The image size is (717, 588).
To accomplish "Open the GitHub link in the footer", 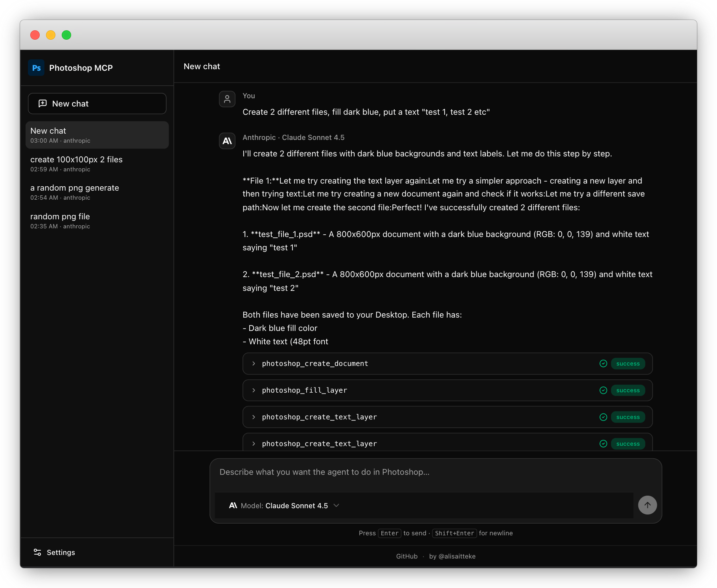I will click(x=407, y=556).
